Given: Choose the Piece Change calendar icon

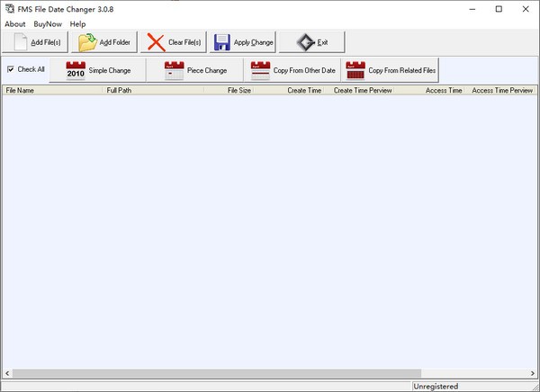Looking at the screenshot, I should (175, 69).
